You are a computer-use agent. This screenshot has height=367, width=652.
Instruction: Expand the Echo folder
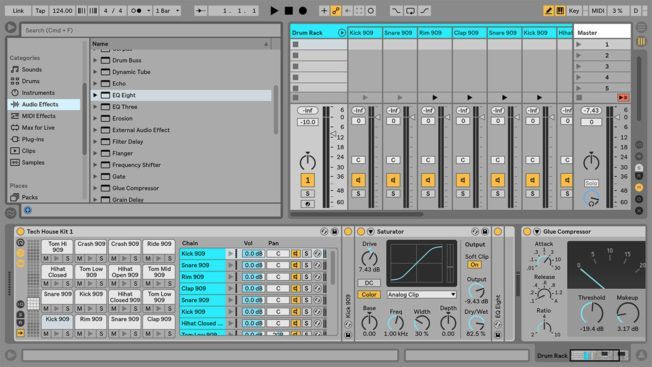[95, 84]
